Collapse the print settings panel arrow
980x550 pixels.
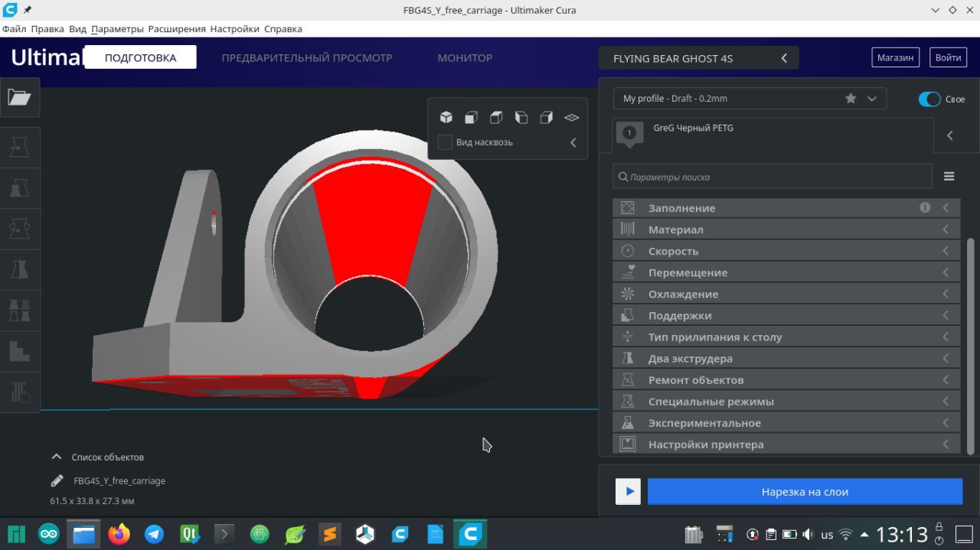pos(950,135)
